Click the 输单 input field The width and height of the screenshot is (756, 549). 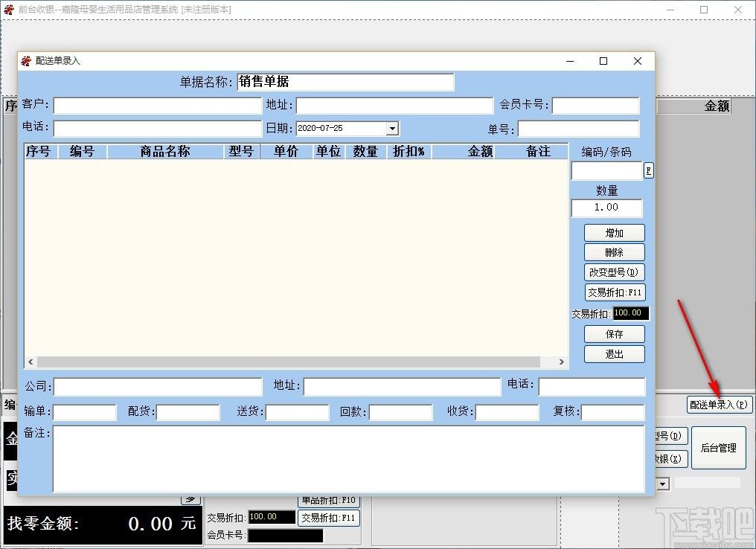coord(84,413)
